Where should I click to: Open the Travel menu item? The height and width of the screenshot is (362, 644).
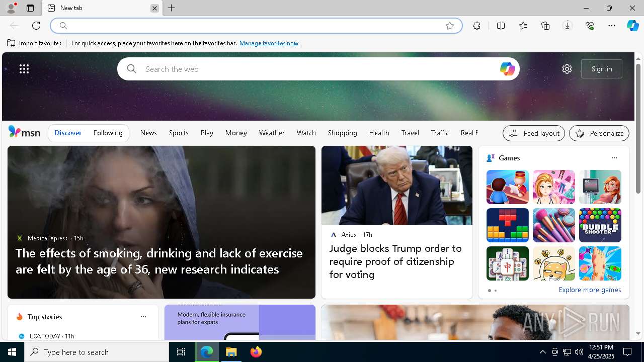[x=410, y=133]
